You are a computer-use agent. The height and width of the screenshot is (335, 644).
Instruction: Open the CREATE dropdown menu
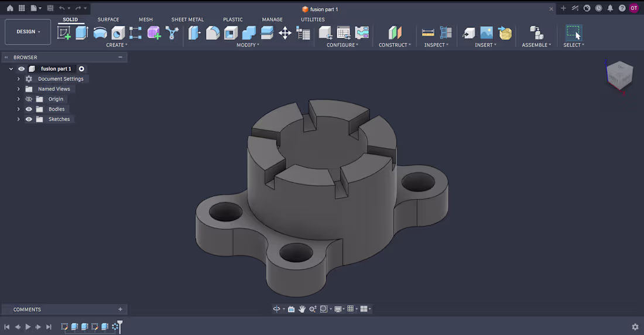pos(117,45)
